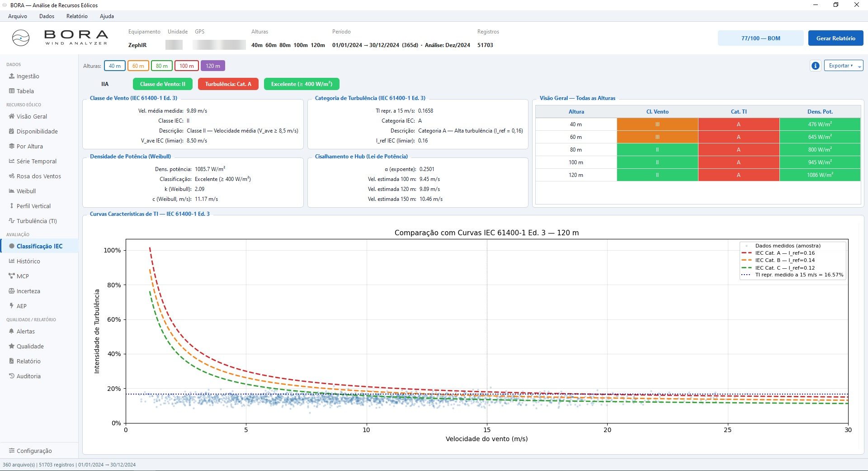Click the Weibull histogram icon
Screen dimensions: 868x471
point(12,191)
